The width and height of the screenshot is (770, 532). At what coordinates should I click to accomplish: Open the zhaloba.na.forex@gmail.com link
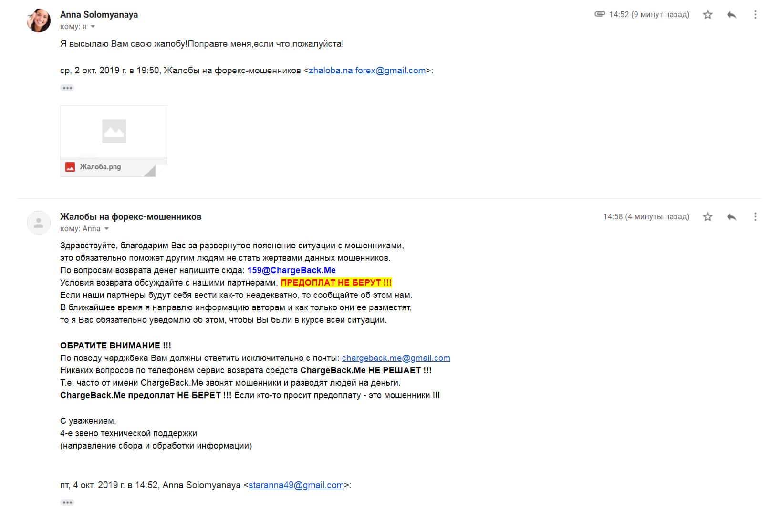367,71
